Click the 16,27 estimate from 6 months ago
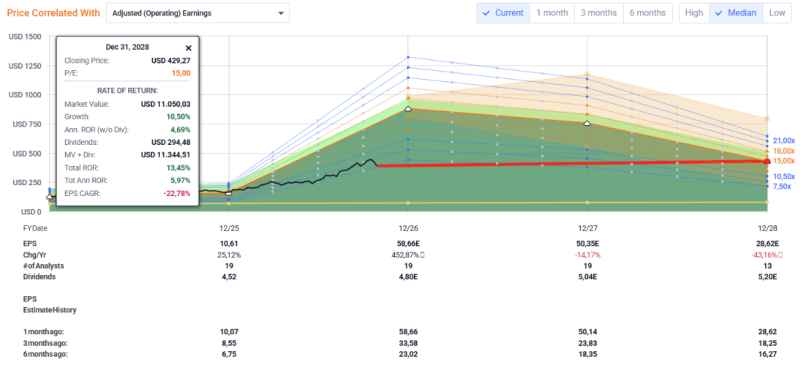Screen dimensions: 800x371 [x=767, y=354]
